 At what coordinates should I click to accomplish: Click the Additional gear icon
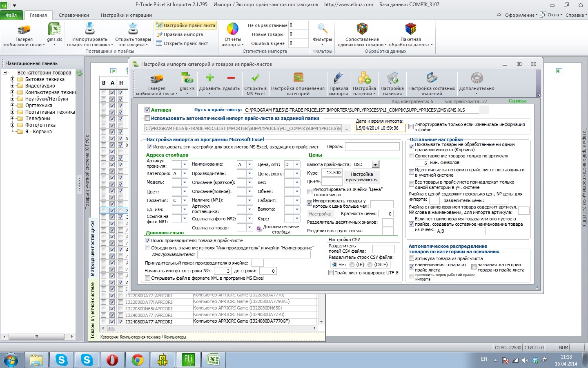pyautogui.click(x=477, y=78)
